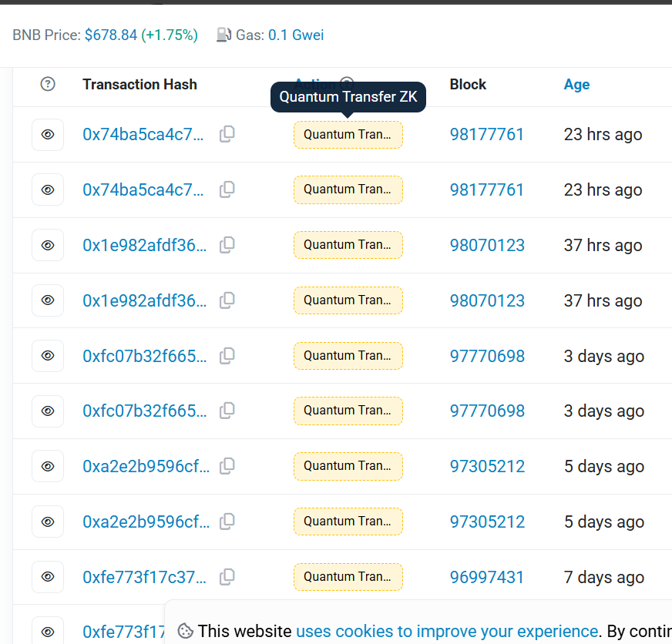
Task: Click the Quantum Tran... badge in upper 98177761 row
Action: (x=348, y=135)
